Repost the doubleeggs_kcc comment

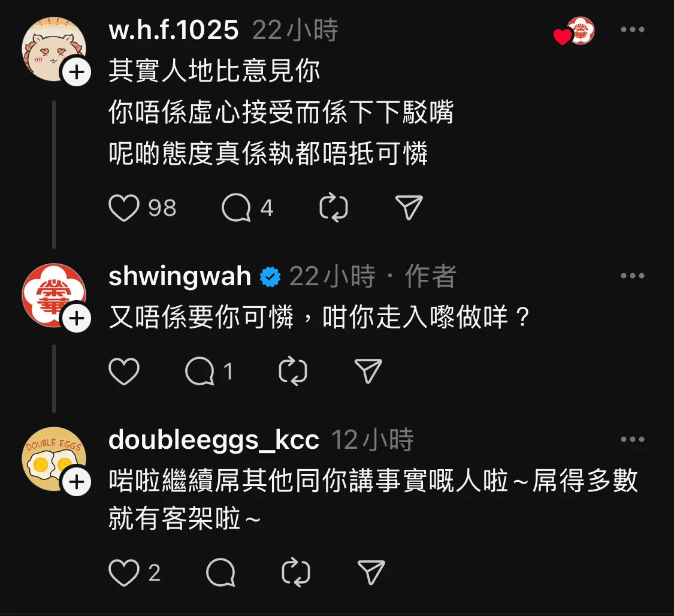[x=296, y=573]
